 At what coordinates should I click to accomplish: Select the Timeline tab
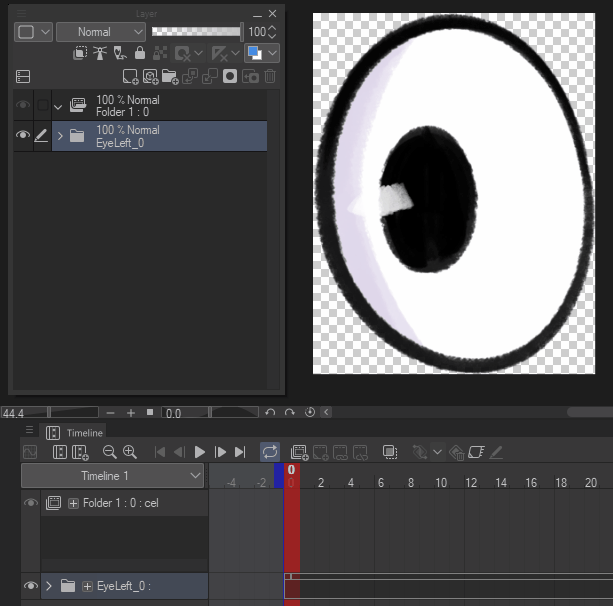point(84,432)
